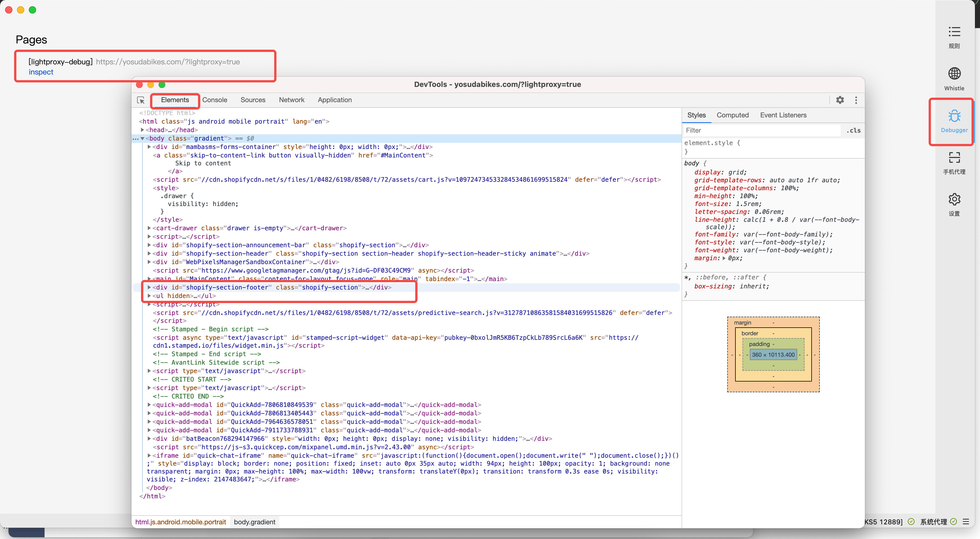
Task: Click the inspect link under lightproxy-debug
Action: coord(41,72)
